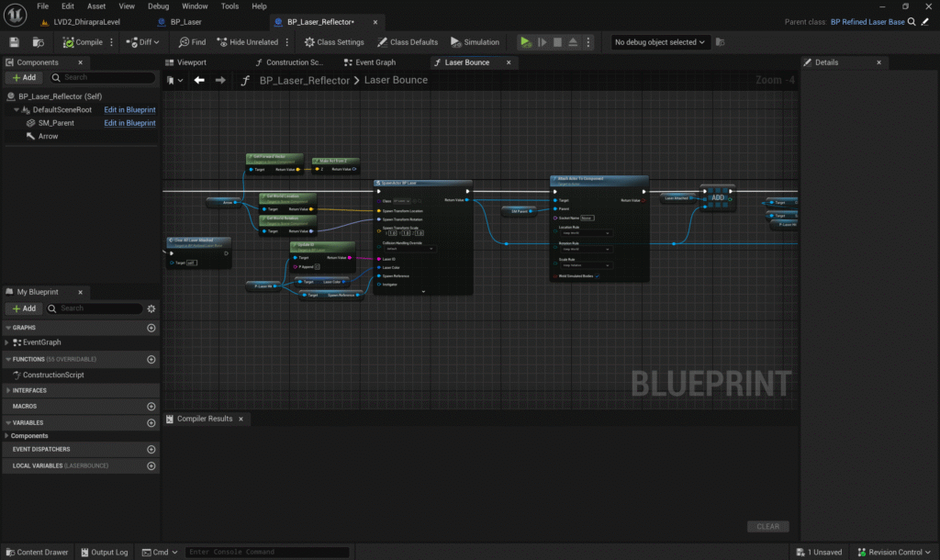
Task: Open the Debug menu
Action: coord(158,6)
